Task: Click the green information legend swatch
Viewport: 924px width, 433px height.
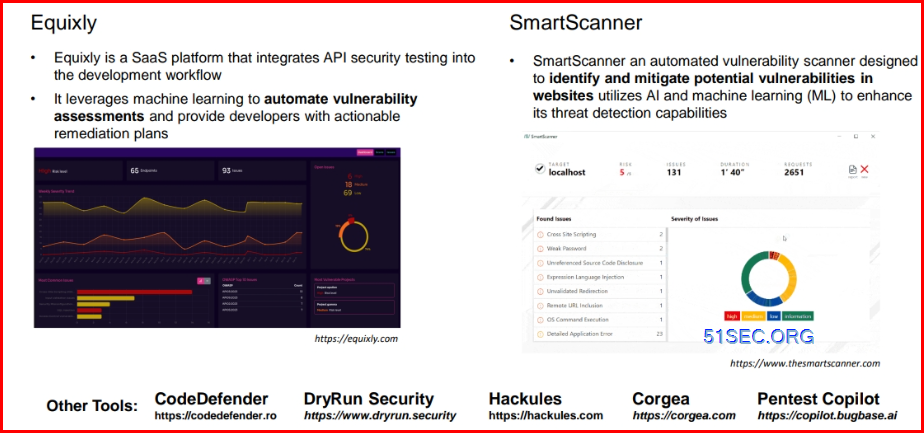Action: [x=798, y=316]
